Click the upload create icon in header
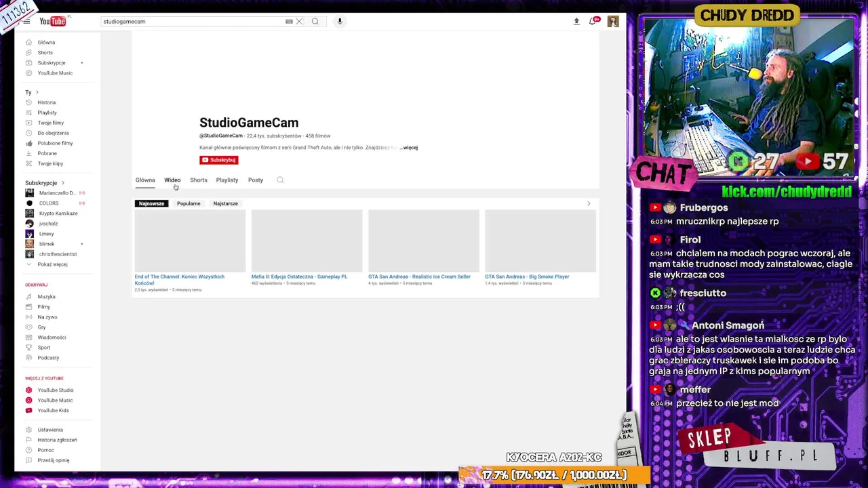The height and width of the screenshot is (488, 868). coord(576,22)
